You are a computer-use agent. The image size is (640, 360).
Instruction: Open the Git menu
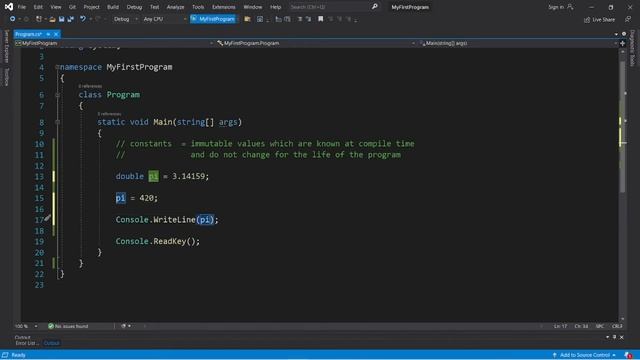(x=72, y=7)
